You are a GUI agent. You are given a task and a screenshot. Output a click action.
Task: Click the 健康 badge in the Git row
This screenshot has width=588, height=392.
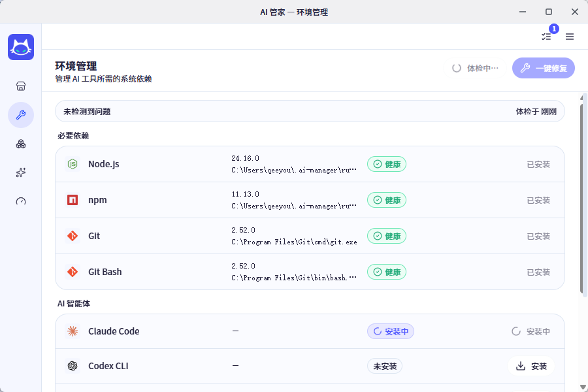387,236
